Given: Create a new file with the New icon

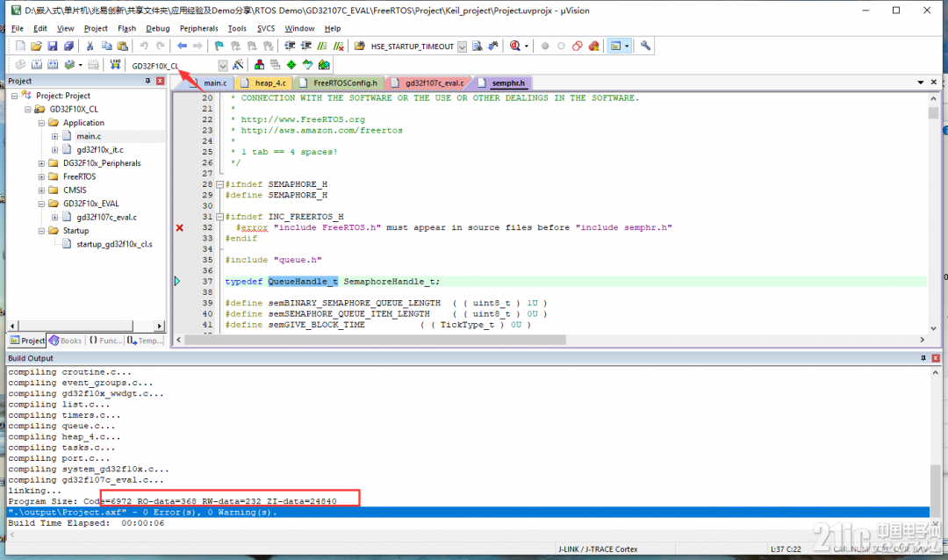Looking at the screenshot, I should pos(20,46).
